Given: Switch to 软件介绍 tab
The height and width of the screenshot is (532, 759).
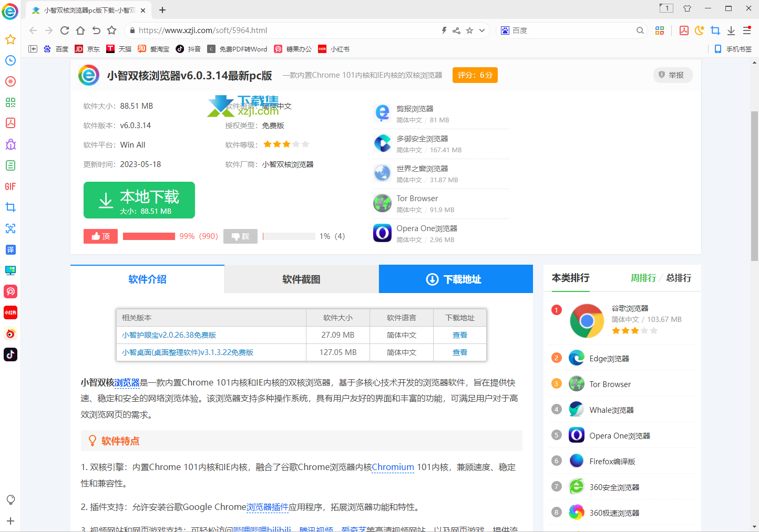Looking at the screenshot, I should (x=147, y=279).
